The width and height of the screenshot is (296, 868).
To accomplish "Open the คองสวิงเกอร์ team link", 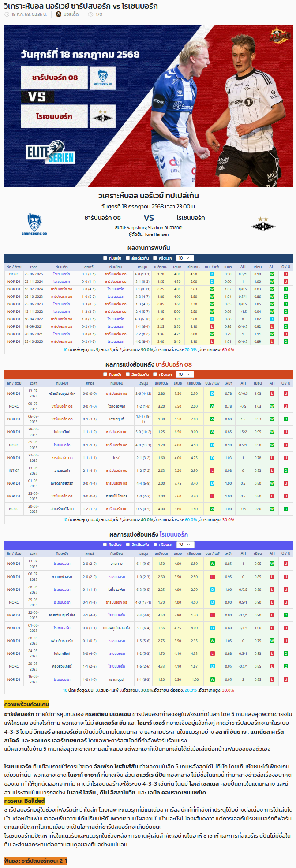I will pyautogui.click(x=62, y=666).
